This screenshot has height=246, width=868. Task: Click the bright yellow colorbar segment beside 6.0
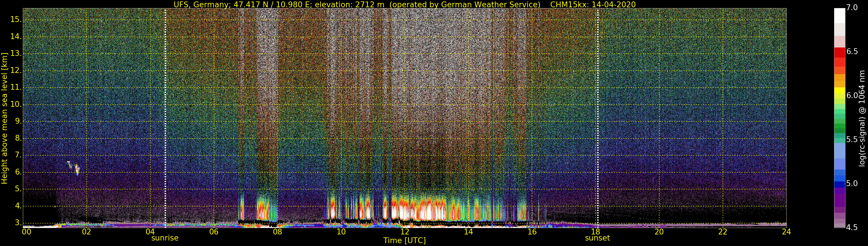(839, 90)
